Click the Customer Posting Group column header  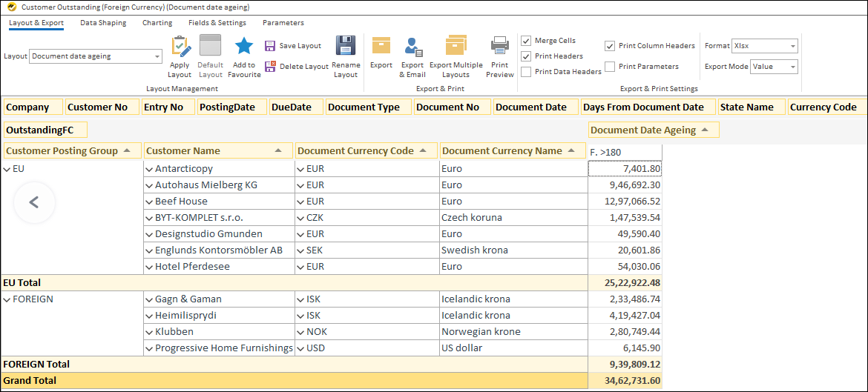click(x=62, y=151)
